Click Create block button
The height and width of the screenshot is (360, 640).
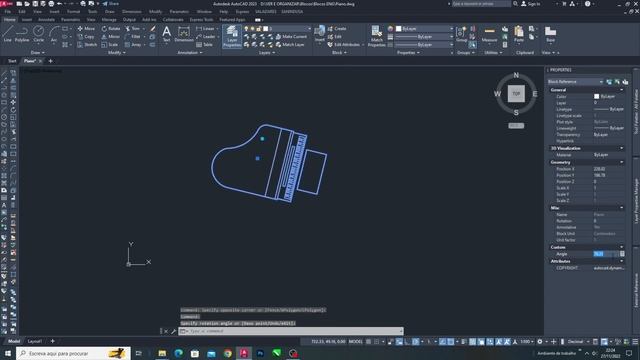click(x=337, y=29)
